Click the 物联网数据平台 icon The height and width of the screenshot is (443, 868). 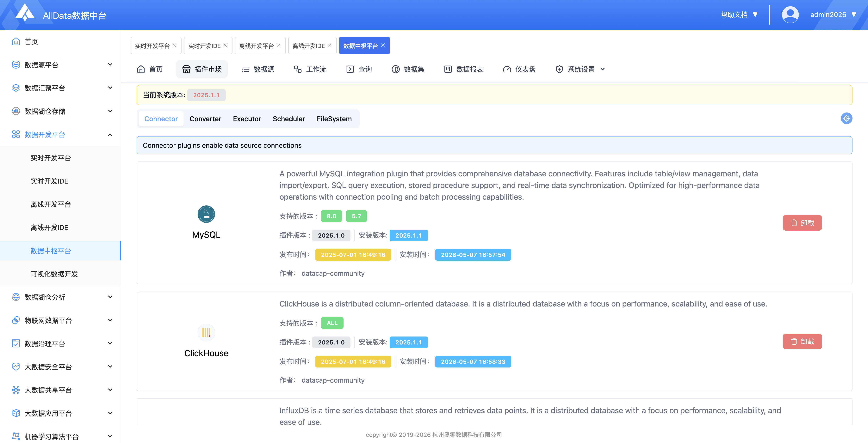(x=16, y=320)
